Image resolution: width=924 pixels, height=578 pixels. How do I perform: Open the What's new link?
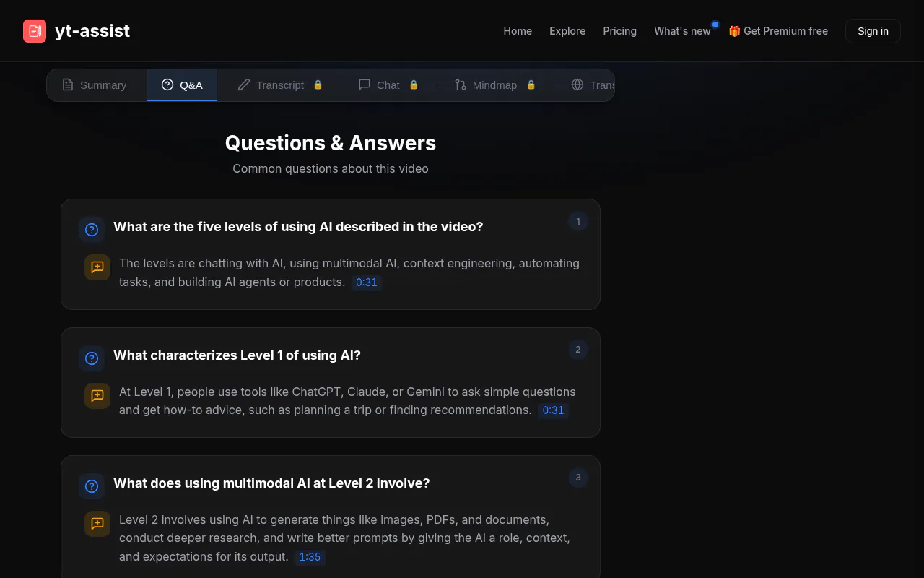682,31
